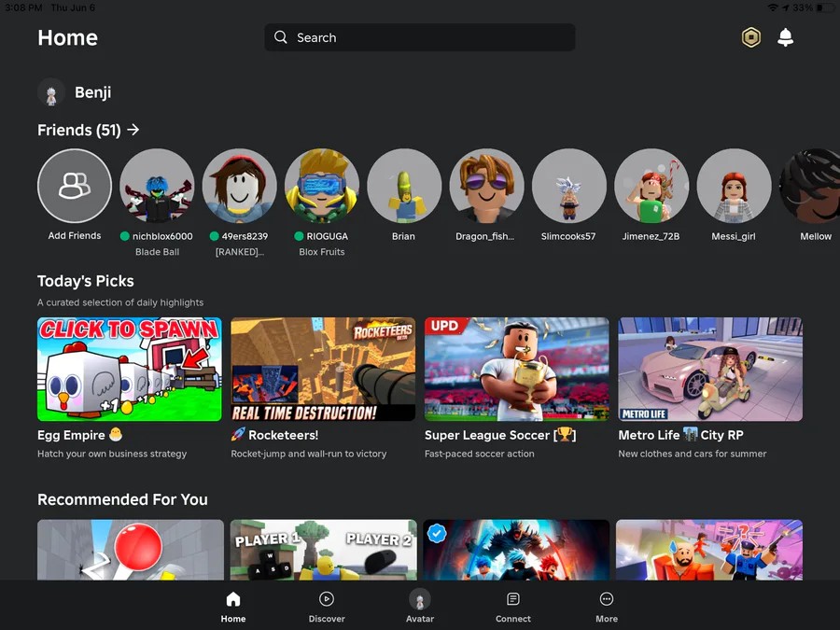Click the Add Friends label
The width and height of the screenshot is (840, 630).
coord(75,236)
